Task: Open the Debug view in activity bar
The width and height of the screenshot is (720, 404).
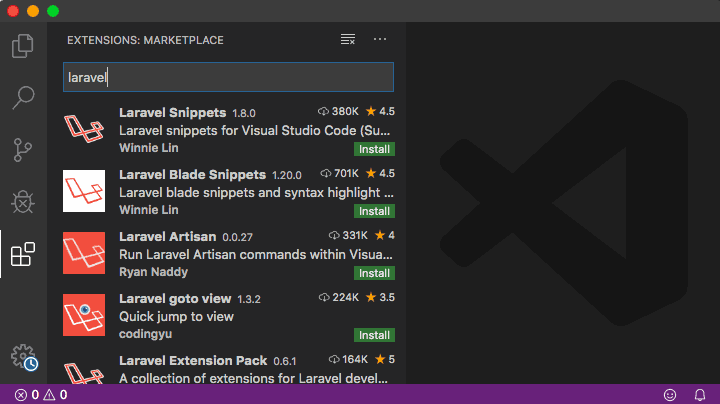Action: tap(22, 202)
